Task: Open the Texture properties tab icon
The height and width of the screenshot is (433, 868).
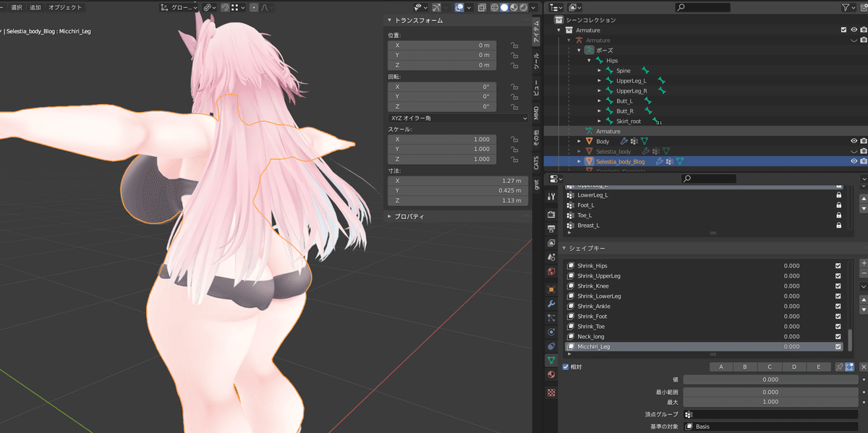Action: coord(551,393)
